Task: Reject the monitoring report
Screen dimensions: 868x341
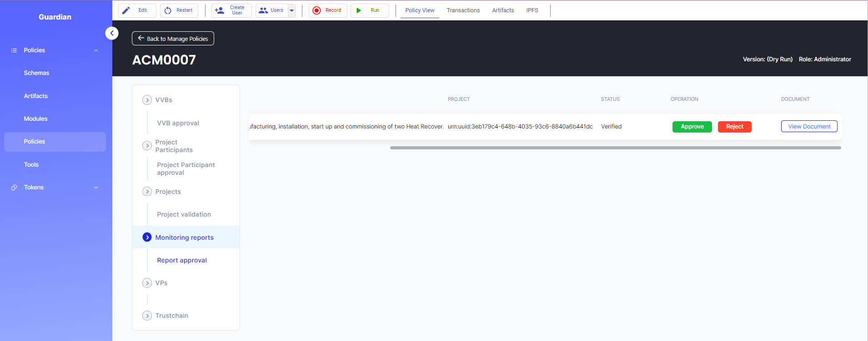Action: click(734, 127)
